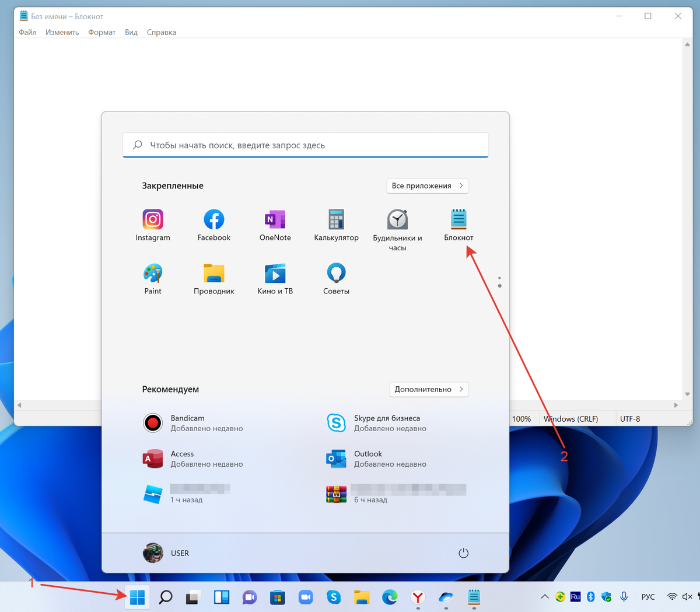Open Windows Security tray icon

607,597
